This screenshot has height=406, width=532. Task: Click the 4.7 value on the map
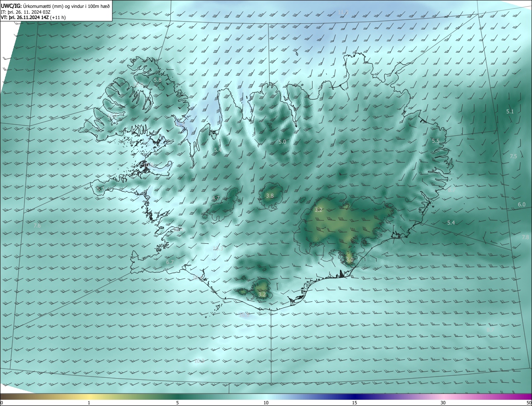pos(216,198)
